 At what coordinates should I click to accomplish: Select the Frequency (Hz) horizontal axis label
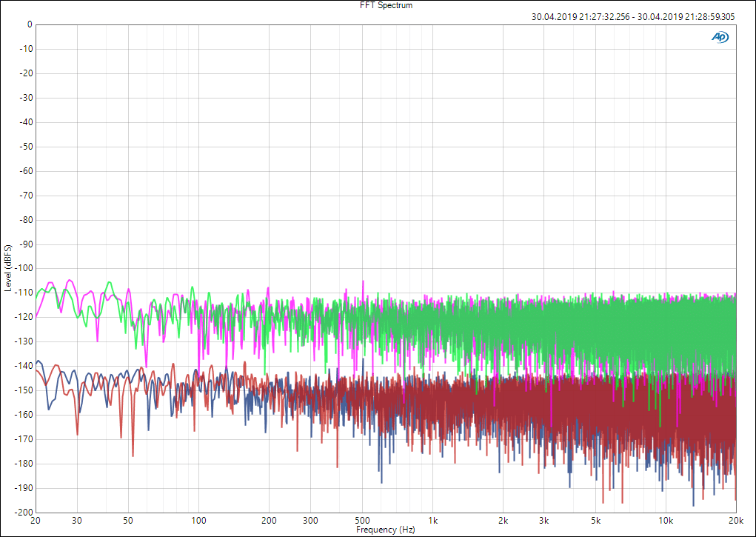pos(386,530)
